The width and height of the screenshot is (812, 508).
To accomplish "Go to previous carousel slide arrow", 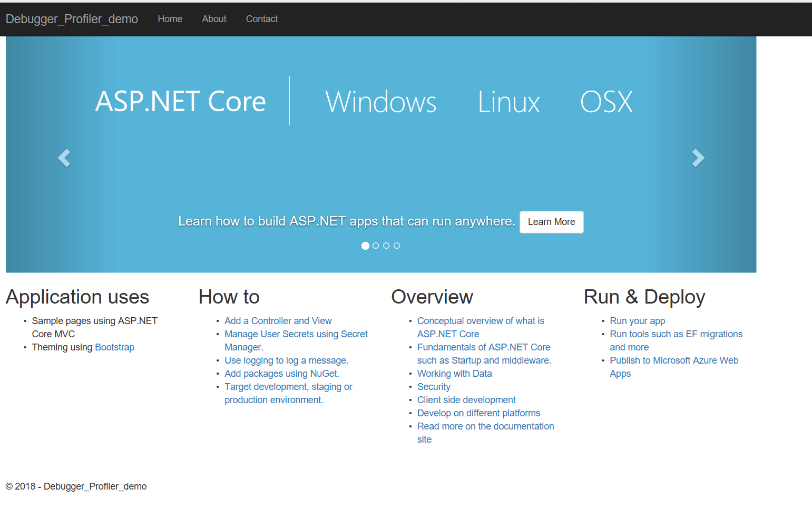I will [64, 158].
